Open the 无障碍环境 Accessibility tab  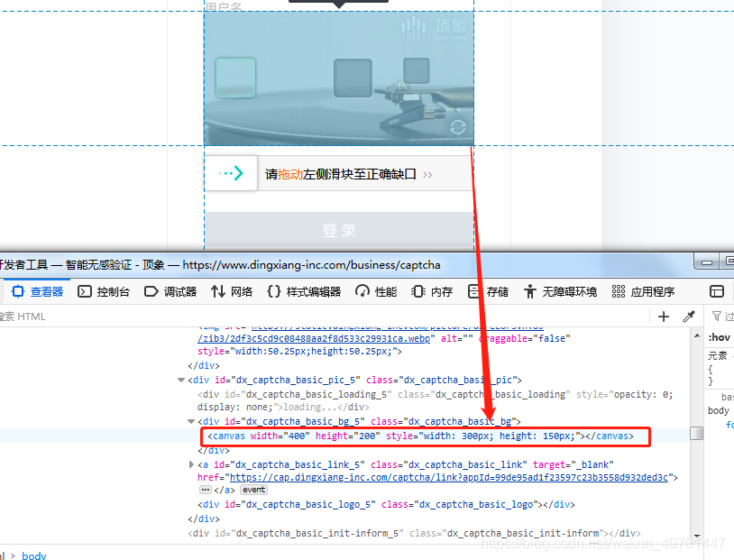click(x=560, y=291)
